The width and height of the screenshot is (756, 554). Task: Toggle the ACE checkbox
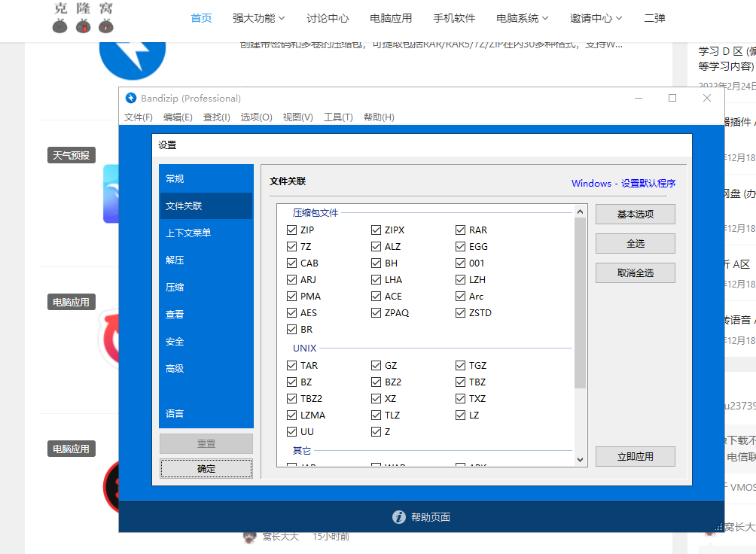coord(376,296)
